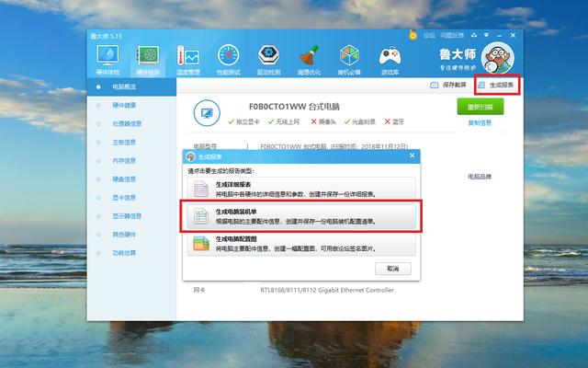Viewport: 588px width, 368px height.
Task: Choose 生成电脑配置图 config image option
Action: (x=301, y=243)
